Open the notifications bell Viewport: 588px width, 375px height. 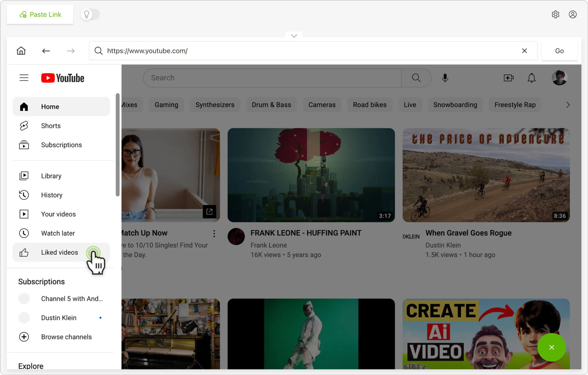[x=531, y=78]
